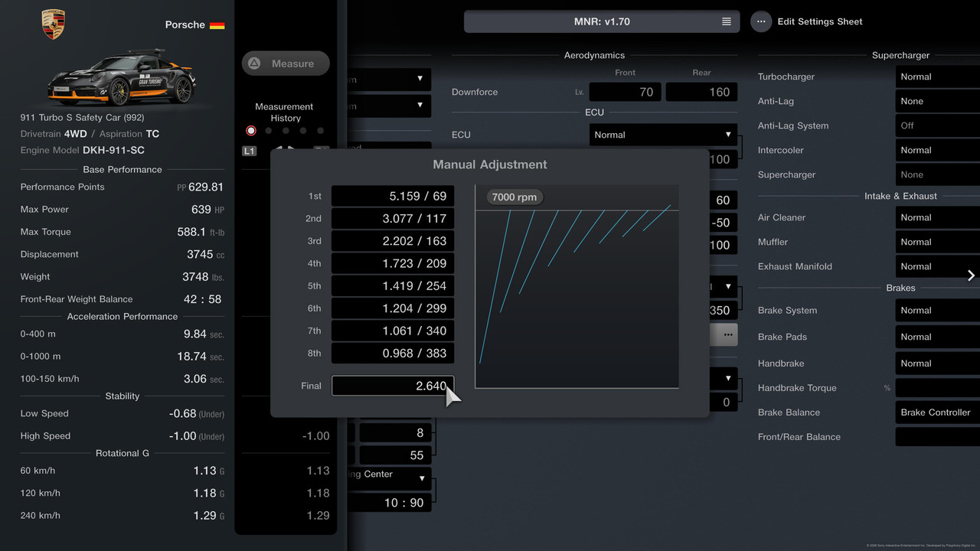Select the 6th gear ratio field 1.204 / 299

(x=393, y=308)
